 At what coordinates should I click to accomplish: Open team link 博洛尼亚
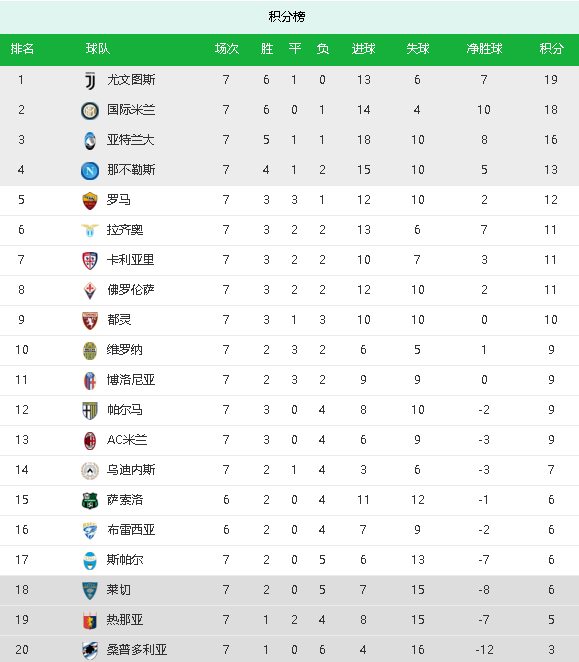131,380
